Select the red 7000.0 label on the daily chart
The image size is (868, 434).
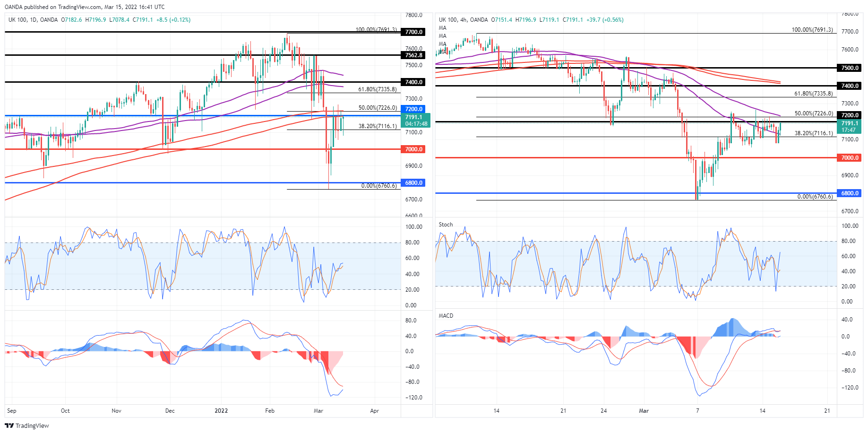point(413,149)
